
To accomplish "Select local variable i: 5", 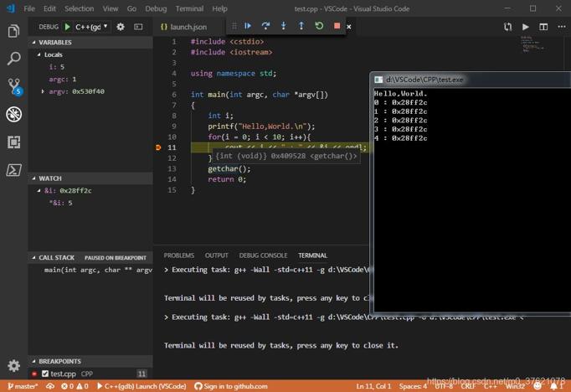I will (90, 67).
